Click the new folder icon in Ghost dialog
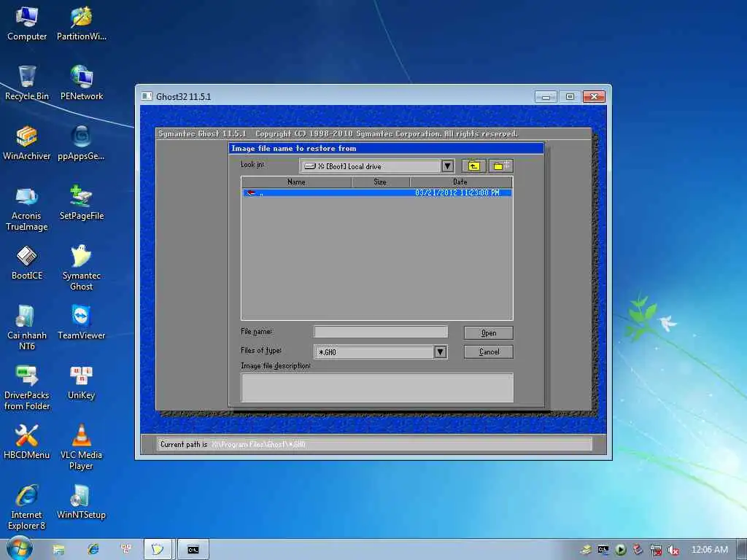This screenshot has height=560, width=747. coord(500,166)
